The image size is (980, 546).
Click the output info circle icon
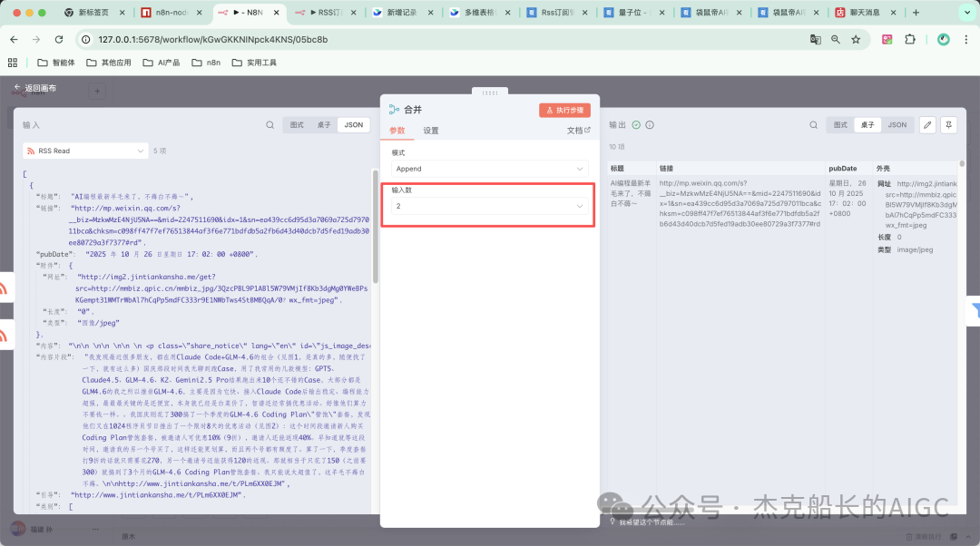point(650,125)
